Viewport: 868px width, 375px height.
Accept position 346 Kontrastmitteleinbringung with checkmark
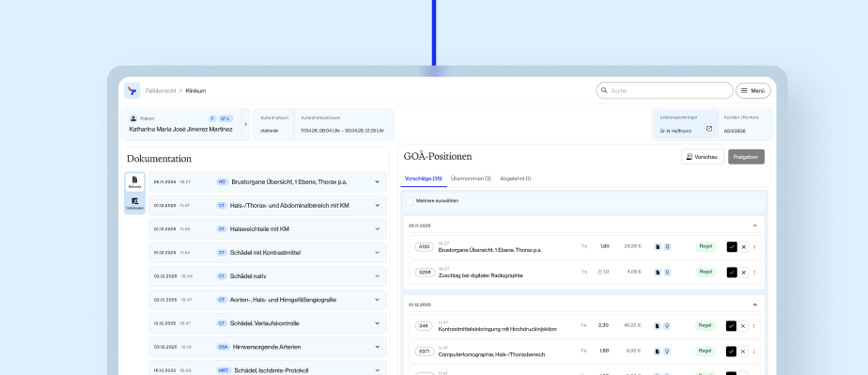pos(732,326)
